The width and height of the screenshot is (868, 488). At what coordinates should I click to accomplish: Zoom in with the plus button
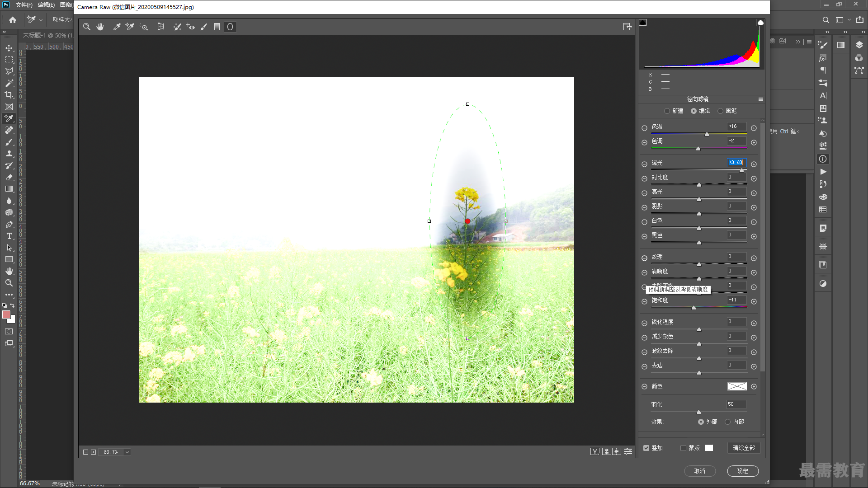click(93, 452)
